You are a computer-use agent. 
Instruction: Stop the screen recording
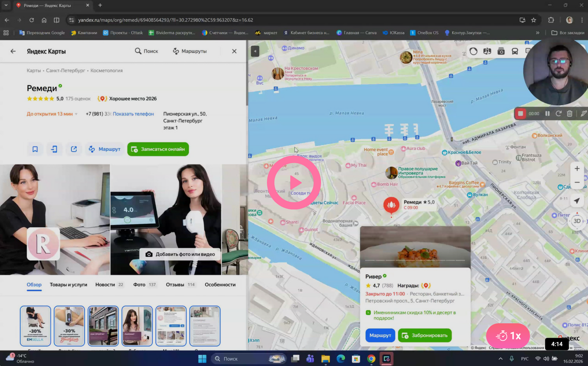coord(520,113)
